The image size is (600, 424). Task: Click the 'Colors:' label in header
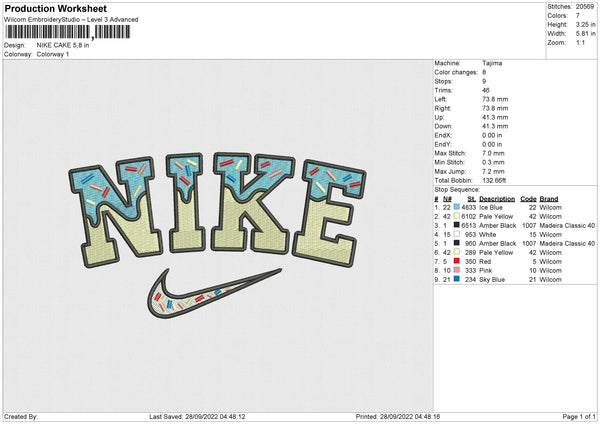(x=557, y=16)
